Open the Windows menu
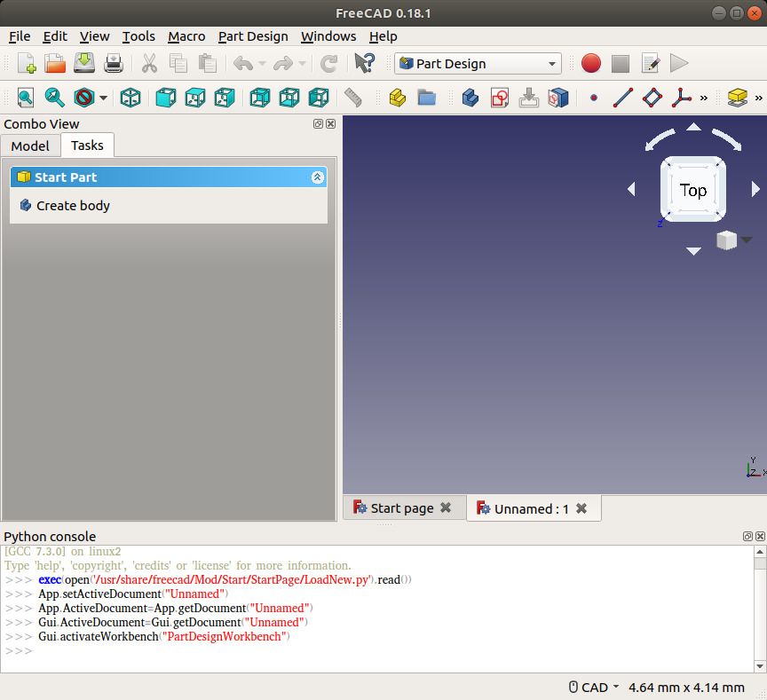 328,36
